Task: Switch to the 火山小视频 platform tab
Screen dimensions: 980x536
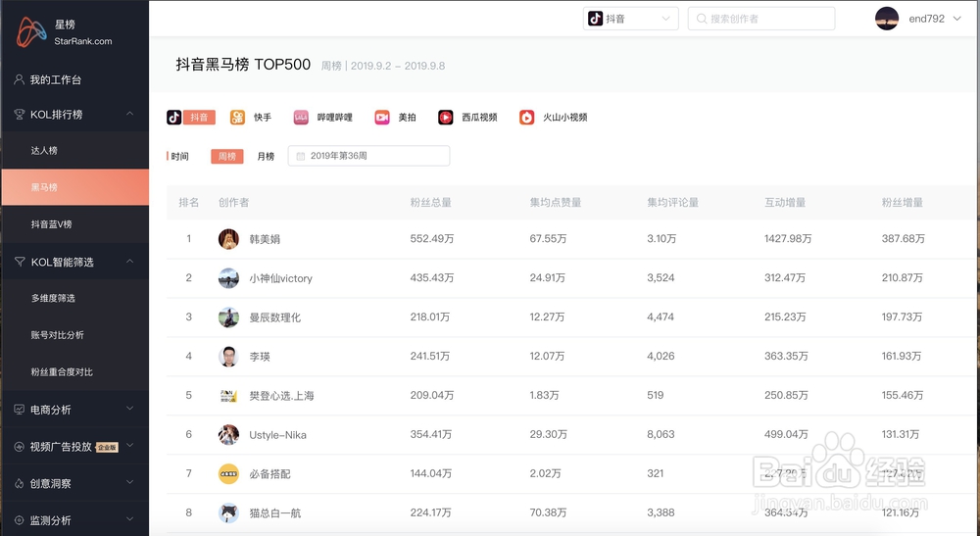Action: pyautogui.click(x=565, y=118)
